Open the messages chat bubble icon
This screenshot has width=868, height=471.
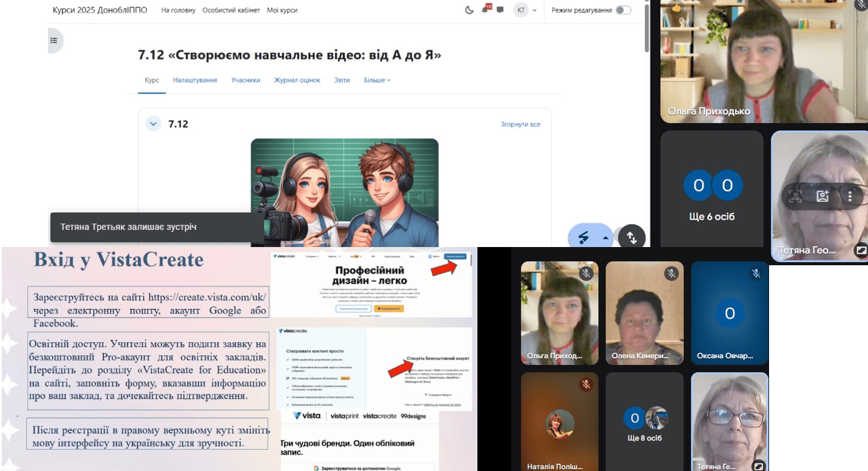500,10
